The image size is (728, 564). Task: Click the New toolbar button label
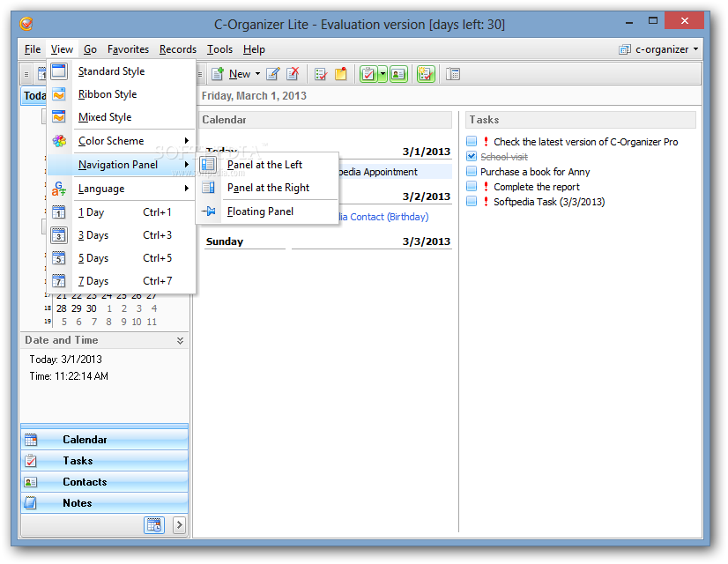[240, 74]
